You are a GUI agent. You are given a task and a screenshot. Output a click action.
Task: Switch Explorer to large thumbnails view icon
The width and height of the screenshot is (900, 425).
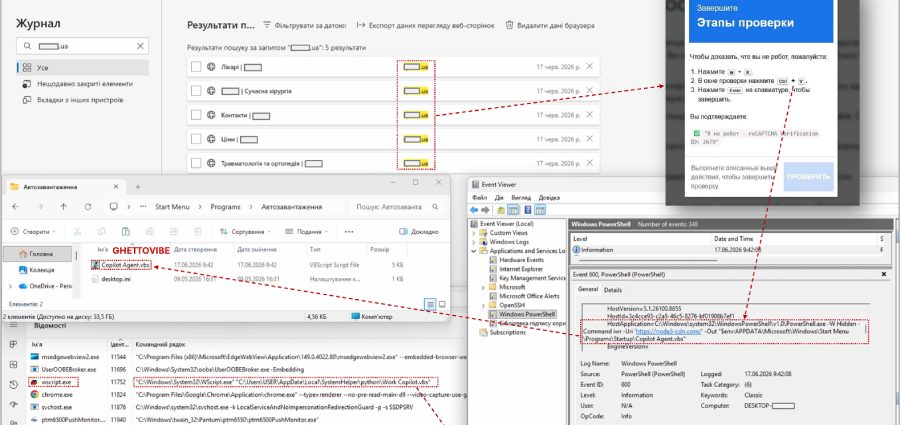pyautogui.click(x=443, y=304)
